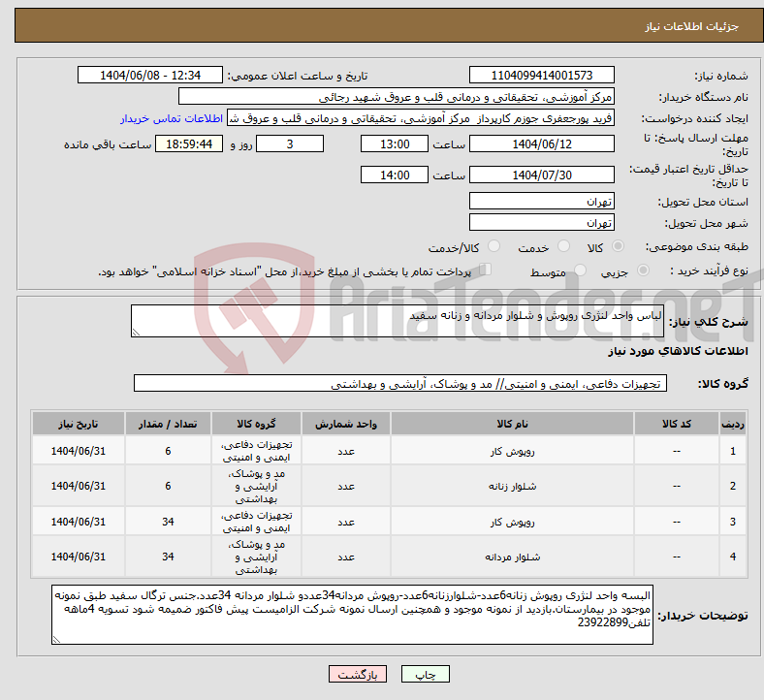
Task: Click the توضیحات خریدار notes textarea
Action: click(x=352, y=615)
